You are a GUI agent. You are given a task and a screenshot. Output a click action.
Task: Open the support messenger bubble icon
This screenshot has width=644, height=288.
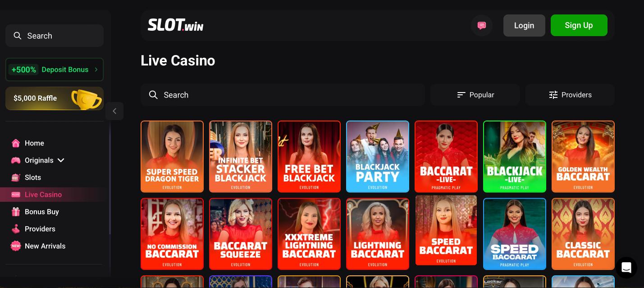tap(626, 268)
